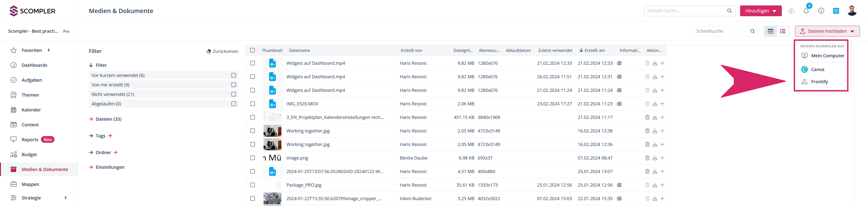Screen dimensions: 868x206
Task: Go to Kalender in the sidebar
Action: 31,110
